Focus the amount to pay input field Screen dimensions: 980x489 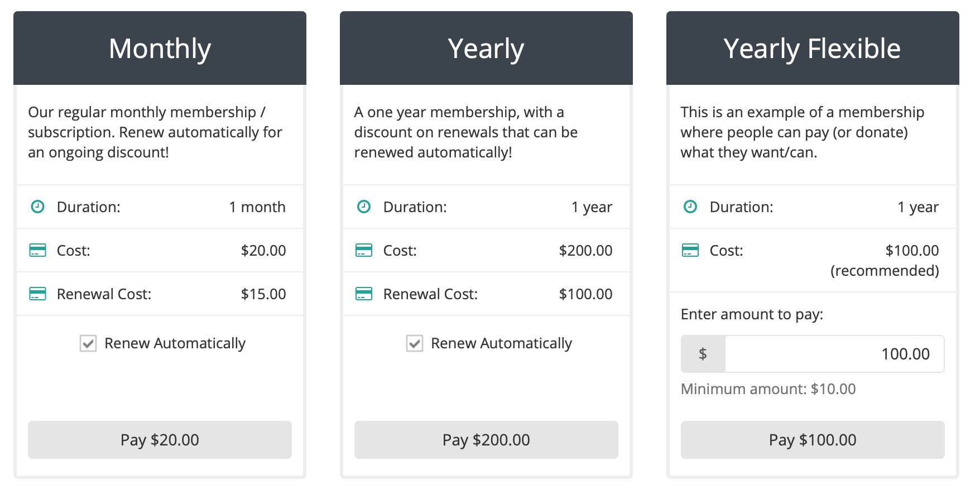point(834,354)
